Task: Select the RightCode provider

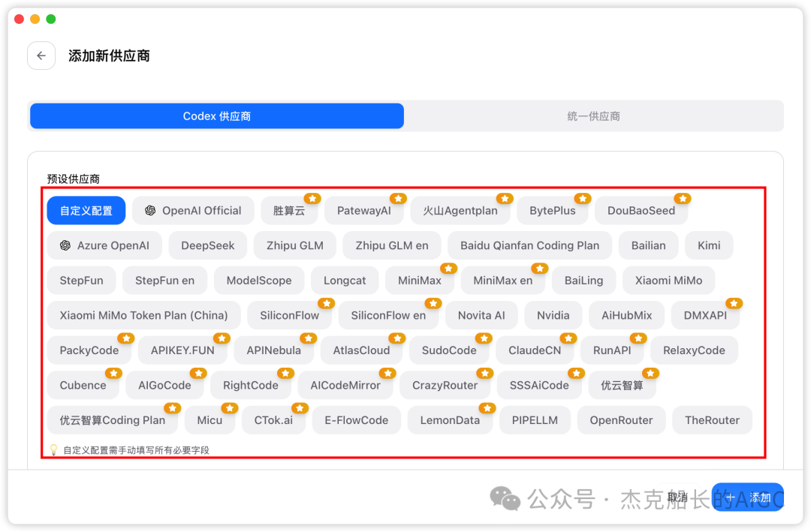Action: pyautogui.click(x=250, y=385)
